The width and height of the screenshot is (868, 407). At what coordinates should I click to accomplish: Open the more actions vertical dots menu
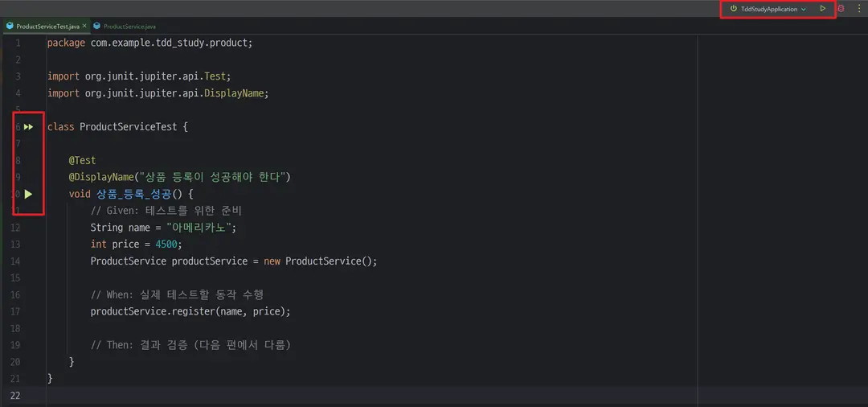coord(858,9)
